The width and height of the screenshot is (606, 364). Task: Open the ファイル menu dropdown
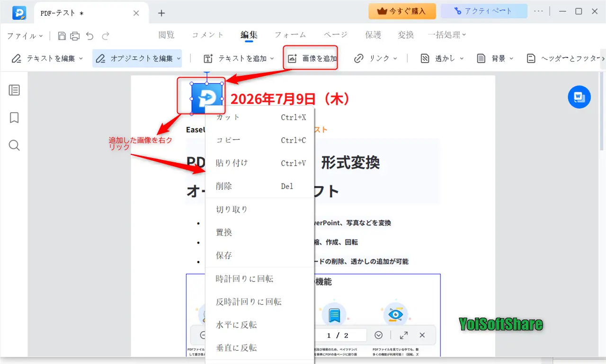[25, 36]
